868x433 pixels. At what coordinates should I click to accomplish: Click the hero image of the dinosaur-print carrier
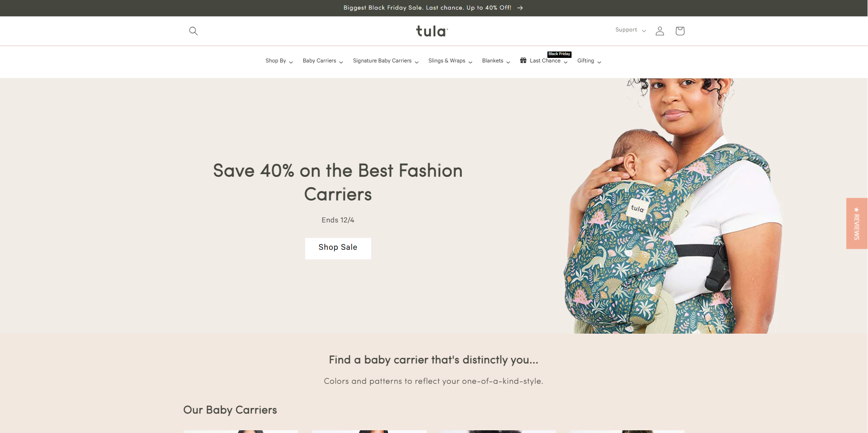[x=672, y=206]
